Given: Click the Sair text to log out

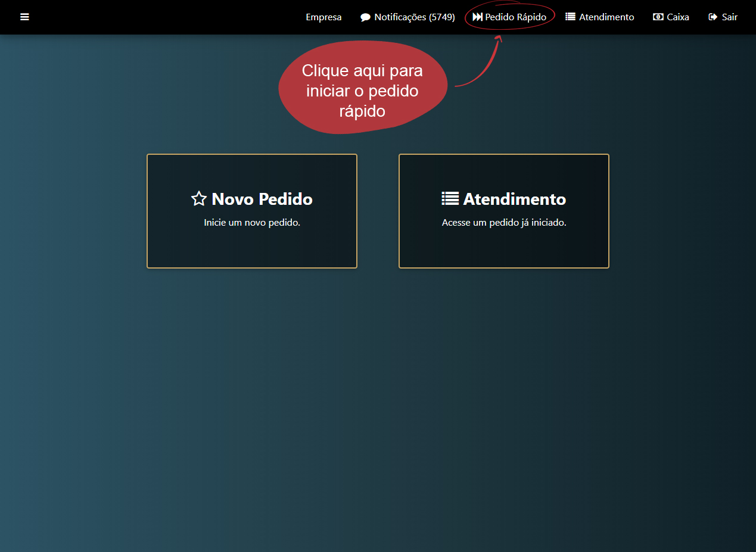Looking at the screenshot, I should (x=730, y=17).
